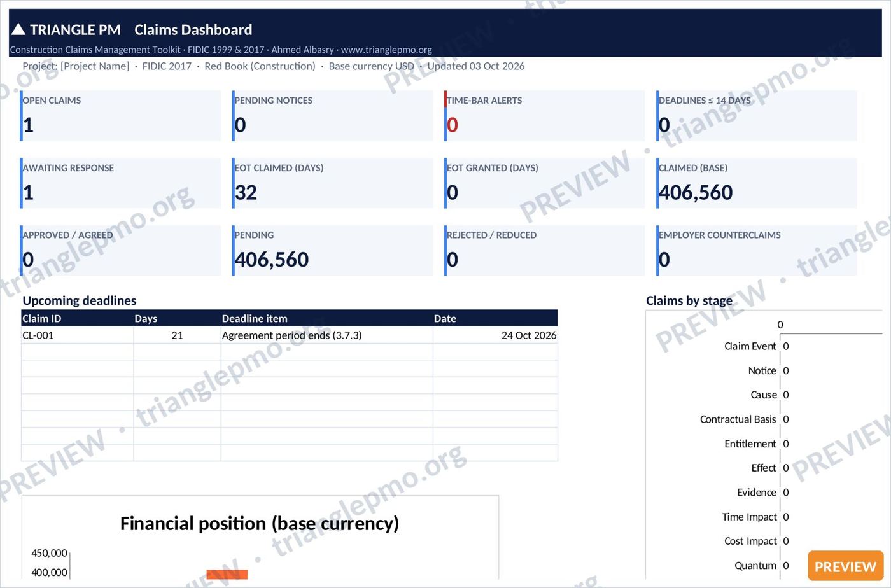Image resolution: width=891 pixels, height=588 pixels.
Task: Click the 'Updated 03 Oct 2026' text
Action: pyautogui.click(x=476, y=66)
